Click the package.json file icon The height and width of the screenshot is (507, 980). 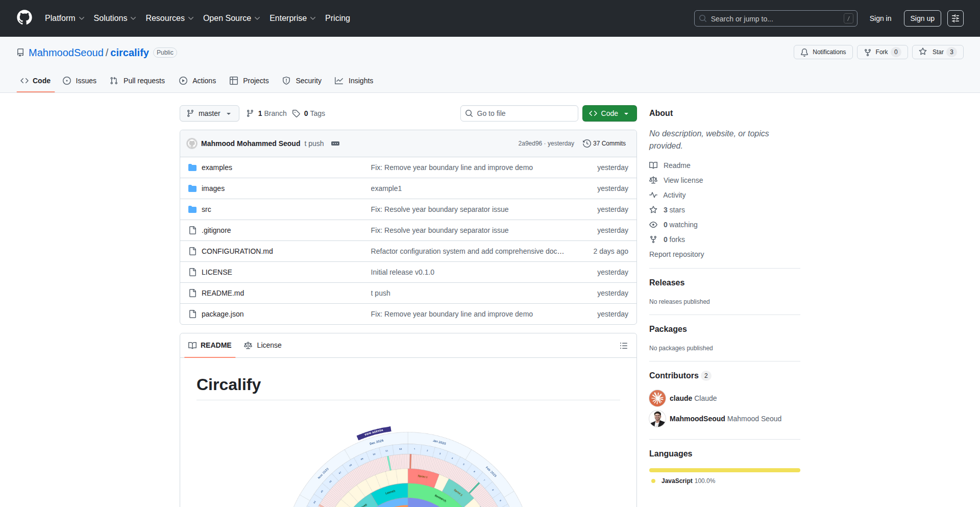click(x=192, y=314)
